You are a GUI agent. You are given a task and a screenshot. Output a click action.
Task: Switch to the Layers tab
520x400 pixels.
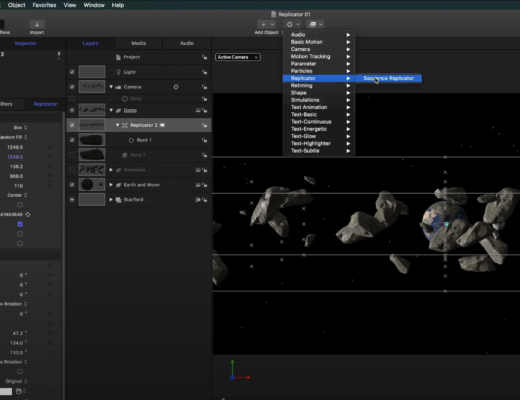(x=90, y=43)
